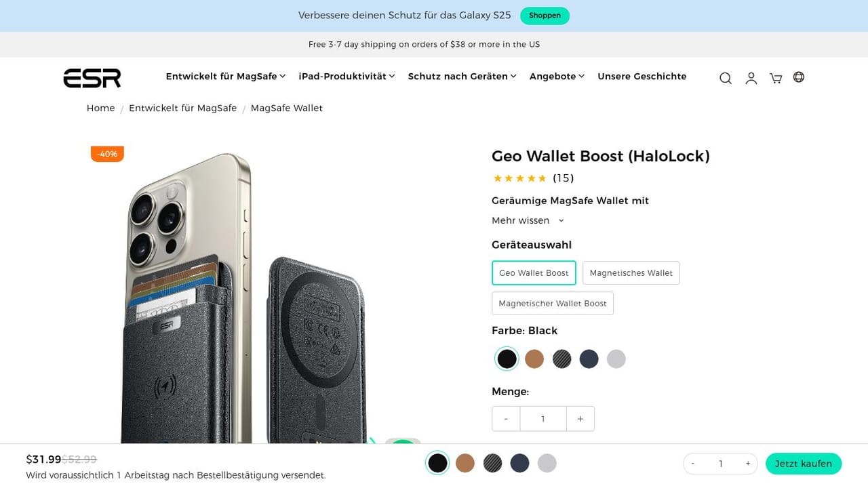868x488 pixels.
Task: Open the Angebote menu
Action: tap(557, 77)
